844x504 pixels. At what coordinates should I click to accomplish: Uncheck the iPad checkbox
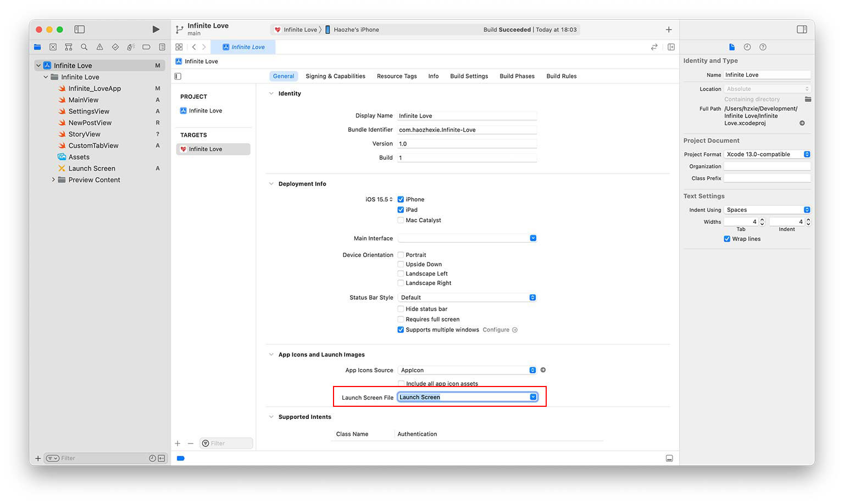point(401,210)
